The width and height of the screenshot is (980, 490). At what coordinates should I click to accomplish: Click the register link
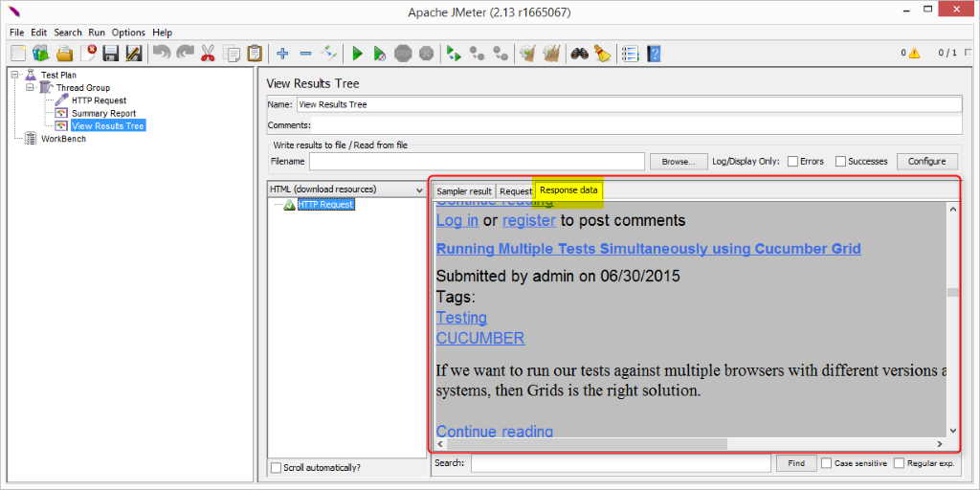528,220
